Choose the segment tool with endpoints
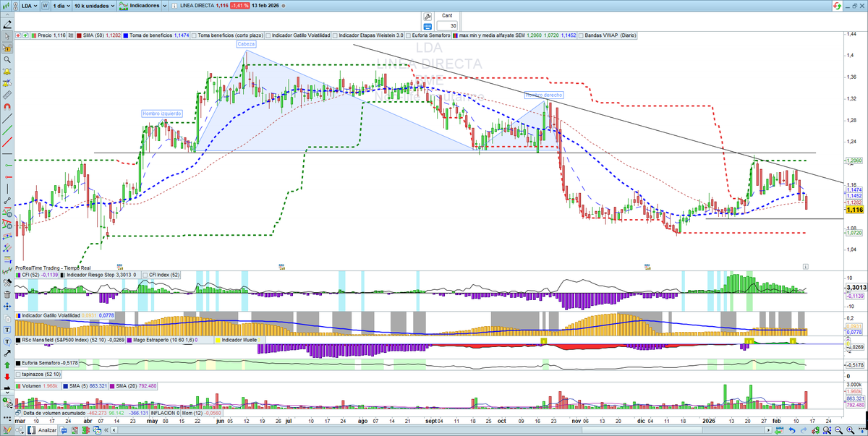 (7, 200)
